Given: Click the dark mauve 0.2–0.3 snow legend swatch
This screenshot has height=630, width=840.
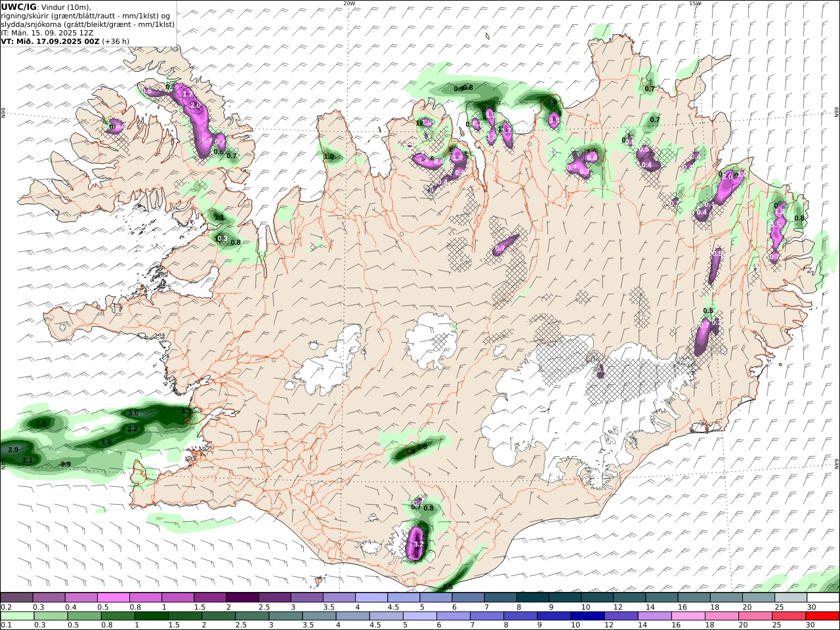Looking at the screenshot, I should point(16,597).
